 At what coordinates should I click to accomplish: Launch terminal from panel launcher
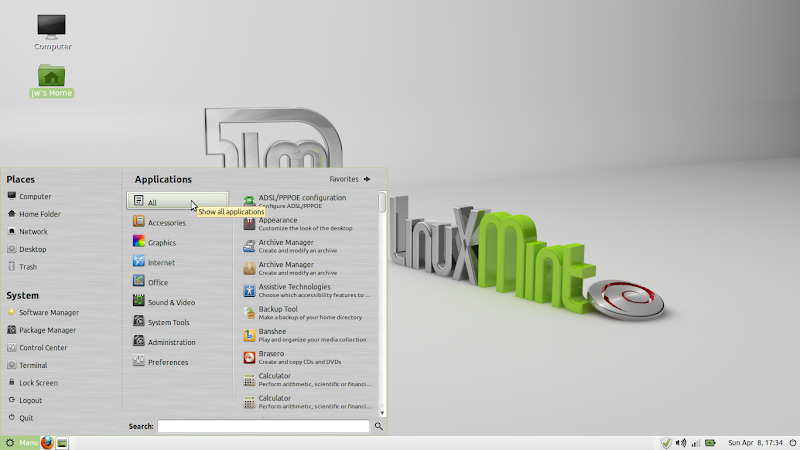[x=62, y=443]
